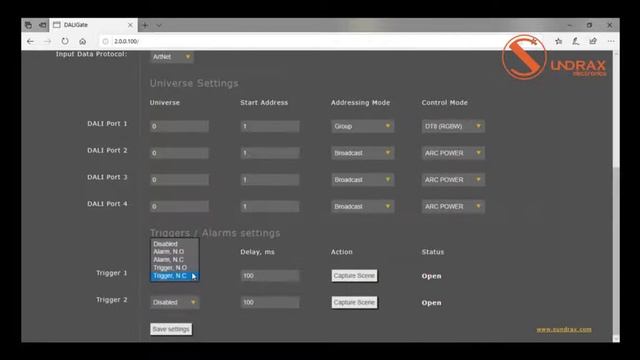Click DALI Port 1 Start Address field
This screenshot has height=360, width=640.
tap(270, 126)
